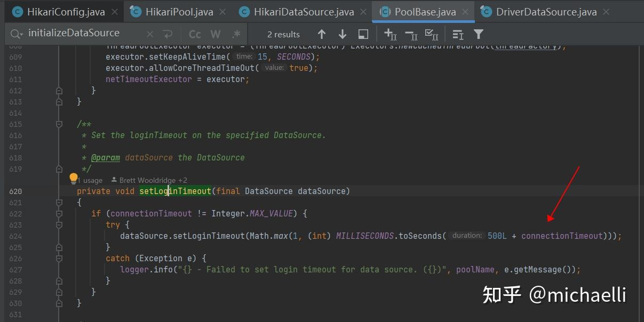Viewport: 644px width, 322px height.
Task: Collapse the try block fold at line 623
Action: click(x=59, y=225)
